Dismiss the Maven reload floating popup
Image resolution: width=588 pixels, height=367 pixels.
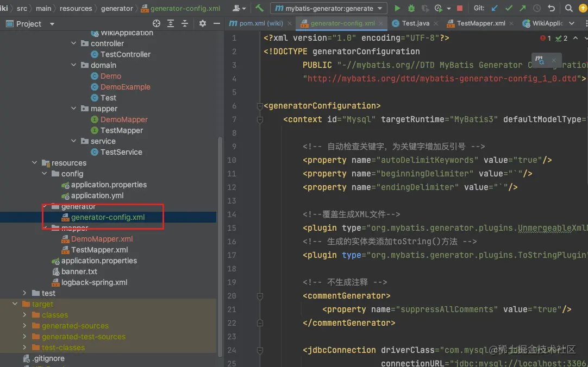(554, 60)
